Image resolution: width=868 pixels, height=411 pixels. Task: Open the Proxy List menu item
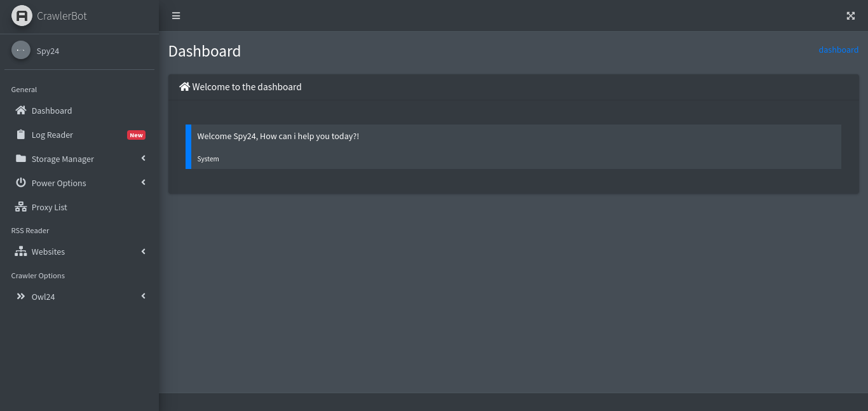coord(50,207)
